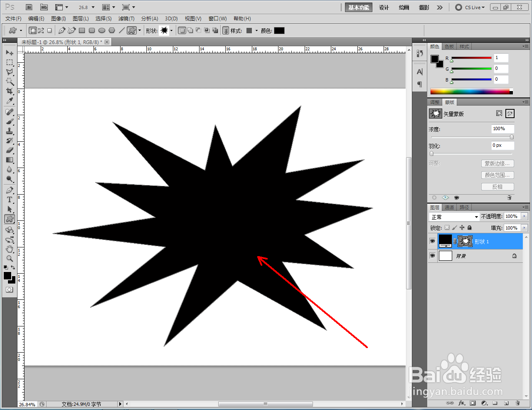The height and width of the screenshot is (410, 532).
Task: Select the Zoom tool
Action: 10,259
